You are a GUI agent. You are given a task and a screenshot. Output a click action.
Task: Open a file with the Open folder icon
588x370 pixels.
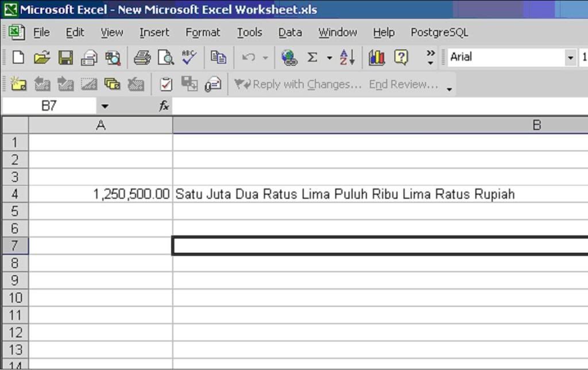(x=42, y=57)
